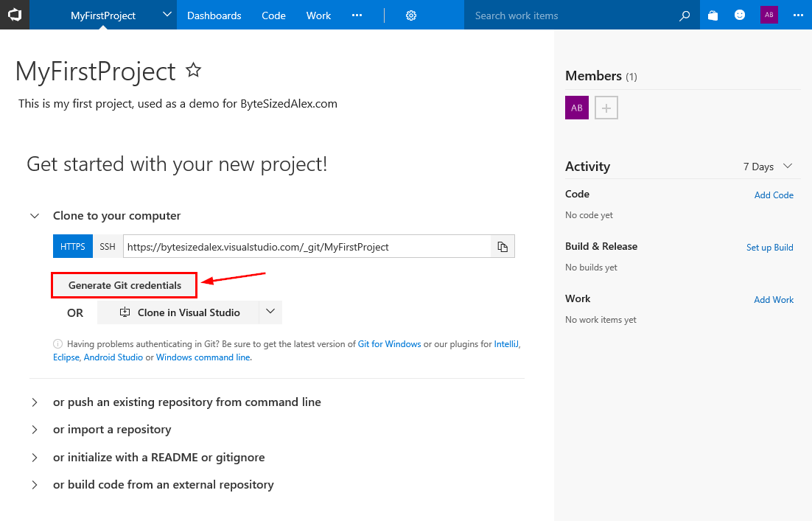Click the 'No builds yet' text
This screenshot has width=812, height=521.
(591, 268)
